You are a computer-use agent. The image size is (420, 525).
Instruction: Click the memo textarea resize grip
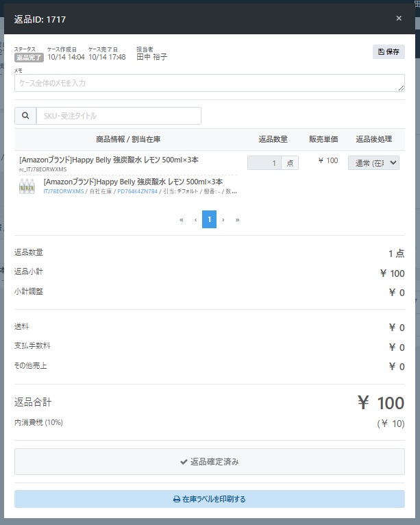tap(402, 88)
